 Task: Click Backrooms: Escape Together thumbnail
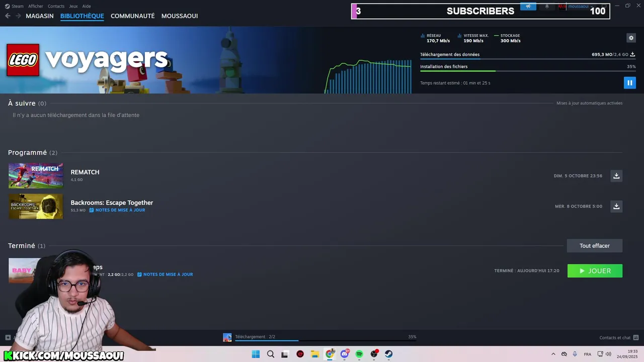[x=36, y=206]
